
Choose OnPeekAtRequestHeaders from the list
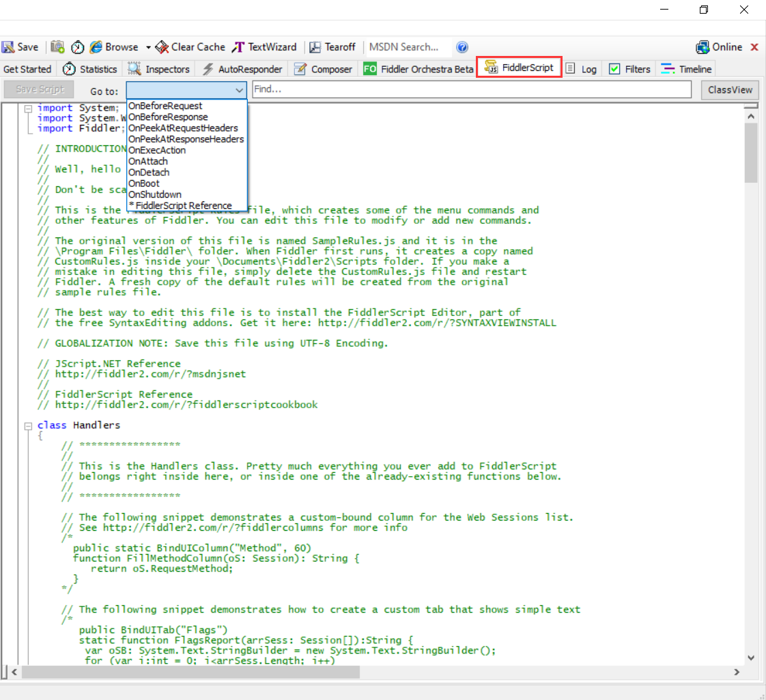pos(186,128)
